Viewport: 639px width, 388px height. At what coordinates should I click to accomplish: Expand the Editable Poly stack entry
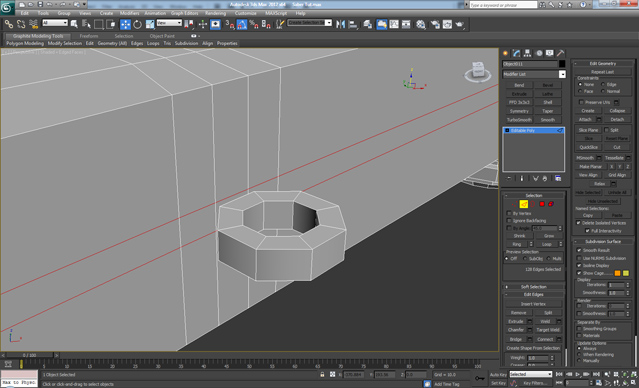[x=507, y=130]
